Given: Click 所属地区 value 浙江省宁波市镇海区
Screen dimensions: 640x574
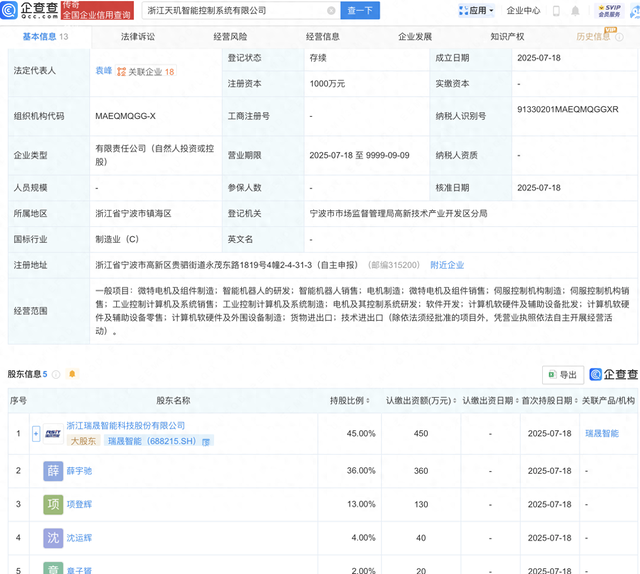Looking at the screenshot, I should coord(133,214).
